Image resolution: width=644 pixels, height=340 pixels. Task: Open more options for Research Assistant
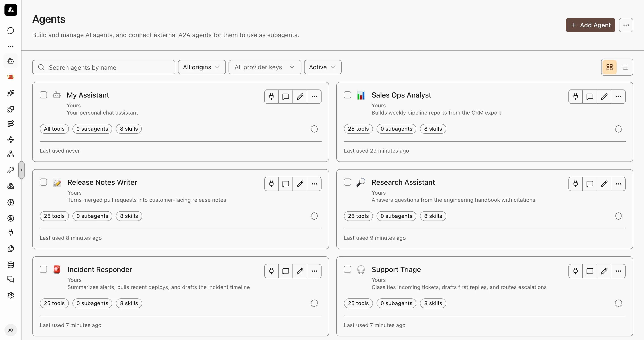[618, 184]
